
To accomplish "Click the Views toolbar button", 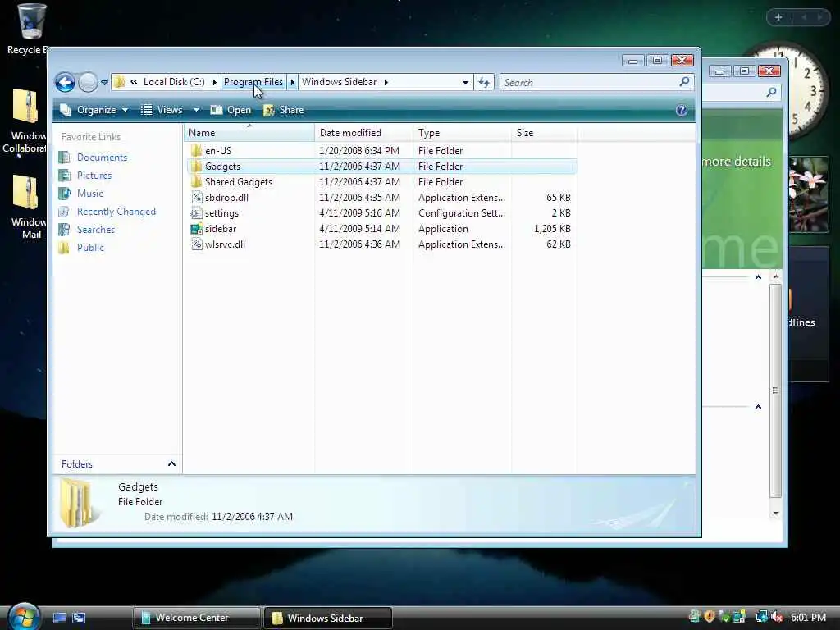I will (162, 110).
